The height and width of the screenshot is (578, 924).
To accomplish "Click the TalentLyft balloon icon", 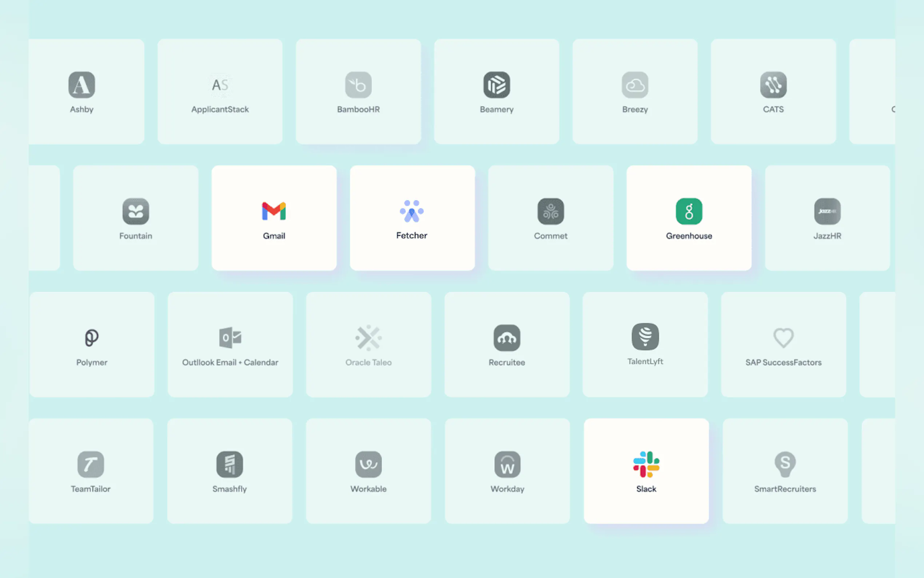I will [x=645, y=337].
